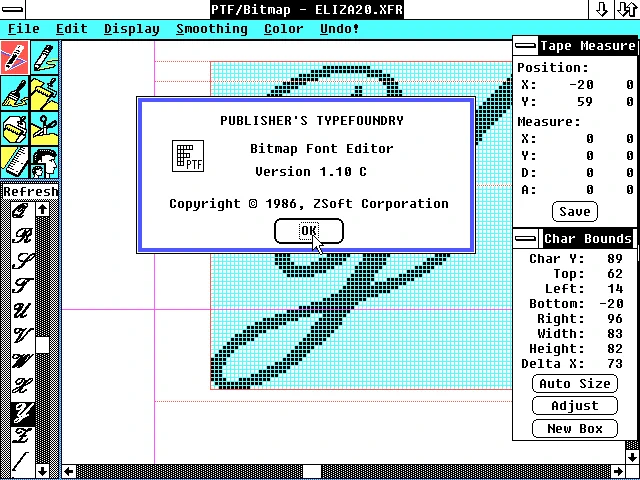Click the title bar maximize double-arrow

pos(627,9)
